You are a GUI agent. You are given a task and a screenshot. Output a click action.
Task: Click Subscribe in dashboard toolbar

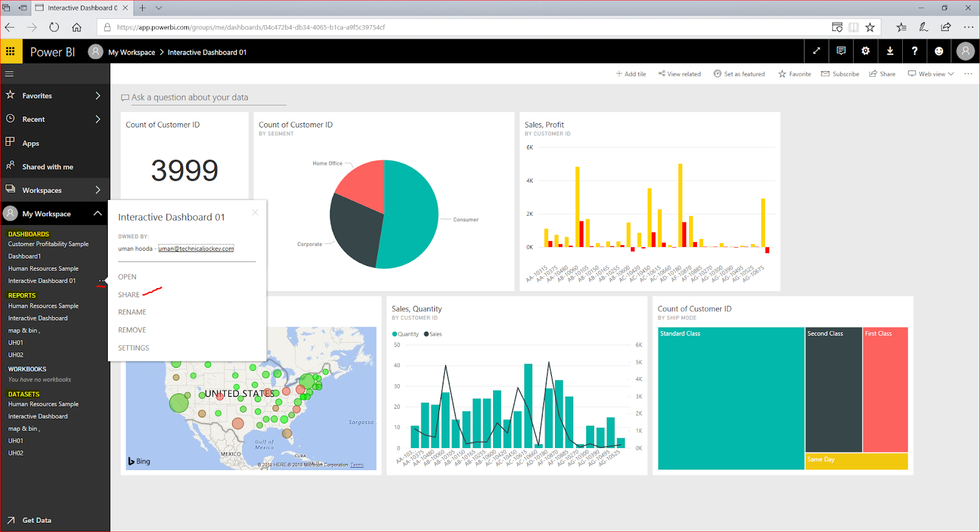840,74
